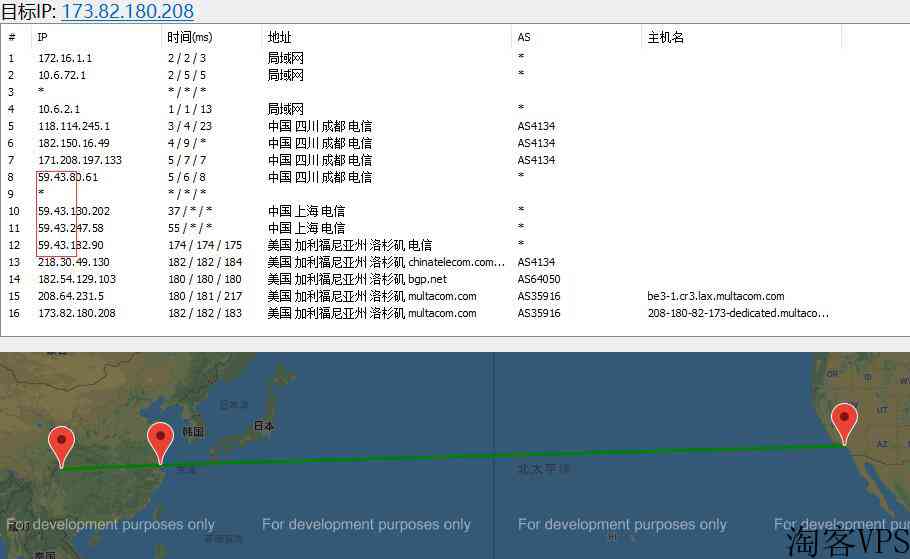Select the row for IP 118.114.245.1
Image resolution: width=910 pixels, height=559 pixels.
[74, 126]
